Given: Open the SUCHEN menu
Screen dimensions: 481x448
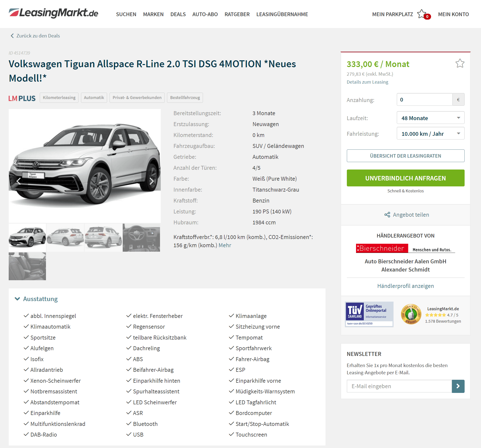Looking at the screenshot, I should (x=126, y=14).
